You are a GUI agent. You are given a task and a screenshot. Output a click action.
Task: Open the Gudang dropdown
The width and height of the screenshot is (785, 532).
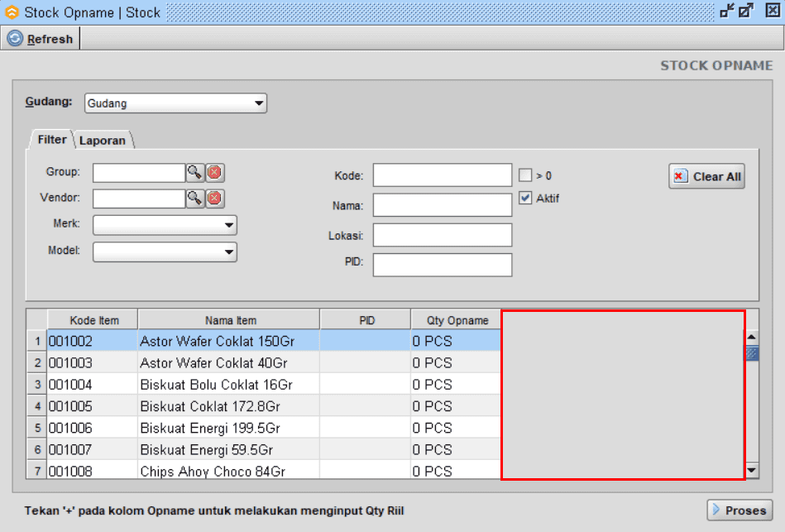(260, 103)
